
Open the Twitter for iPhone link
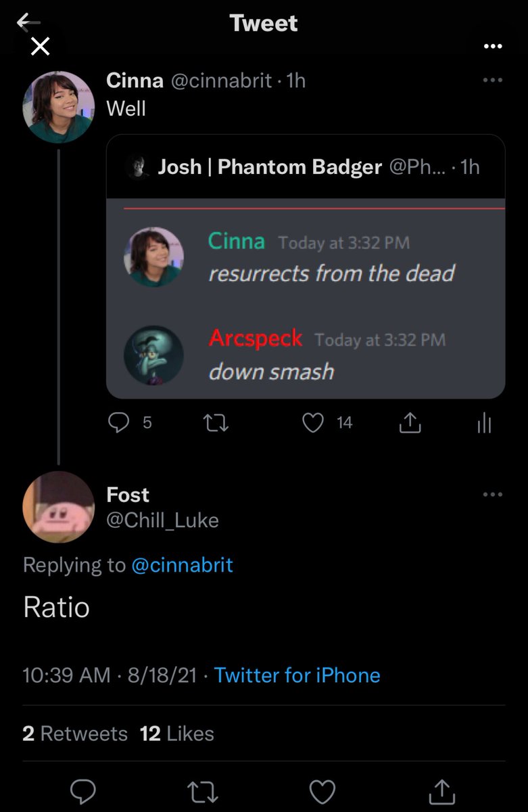click(297, 675)
